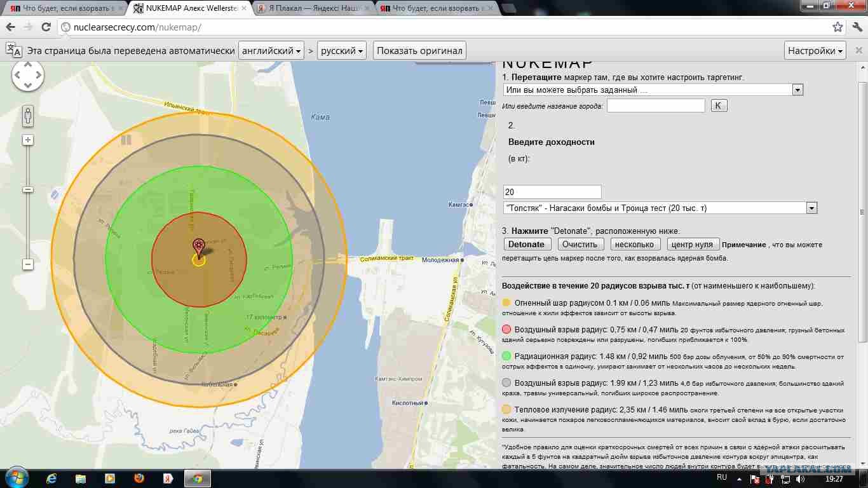Focus the yield input field showing 20
This screenshot has width=868, height=488.
[x=552, y=192]
